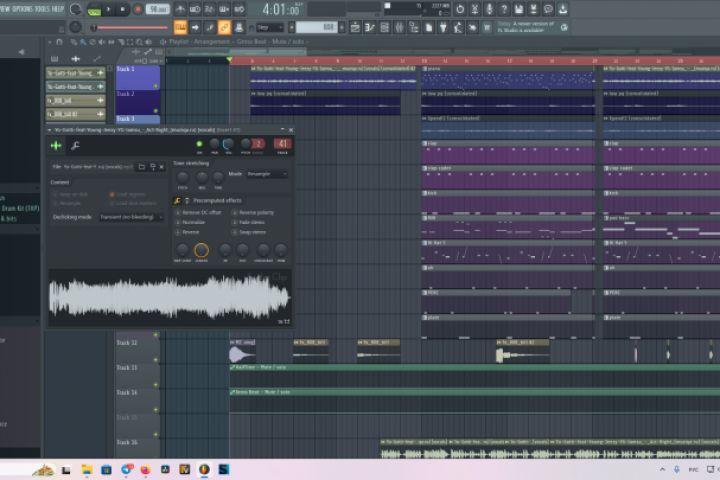Toggle the sampler channel on LED
The width and height of the screenshot is (720, 480).
(199, 144)
